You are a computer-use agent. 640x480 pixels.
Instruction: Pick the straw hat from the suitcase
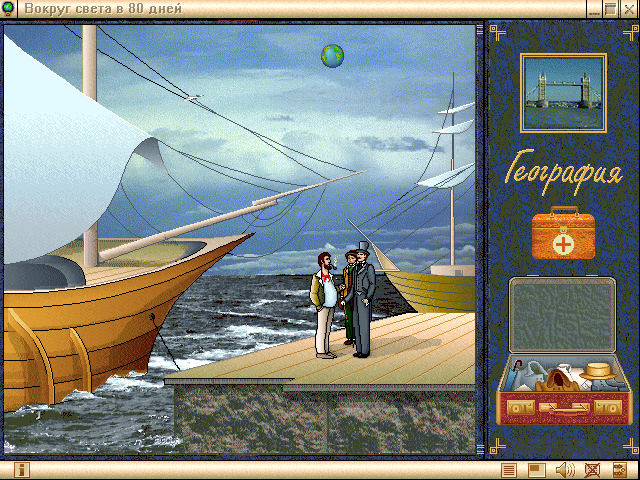click(x=598, y=371)
